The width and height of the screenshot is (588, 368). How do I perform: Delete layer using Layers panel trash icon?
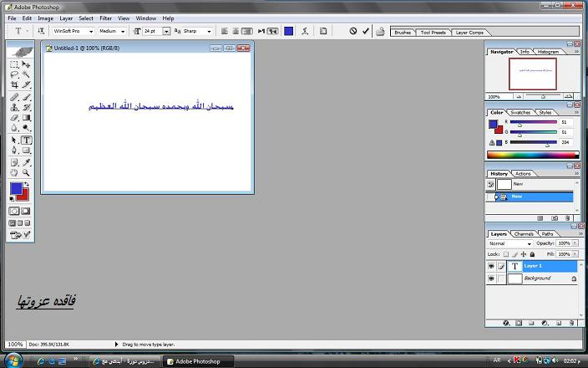[570, 322]
